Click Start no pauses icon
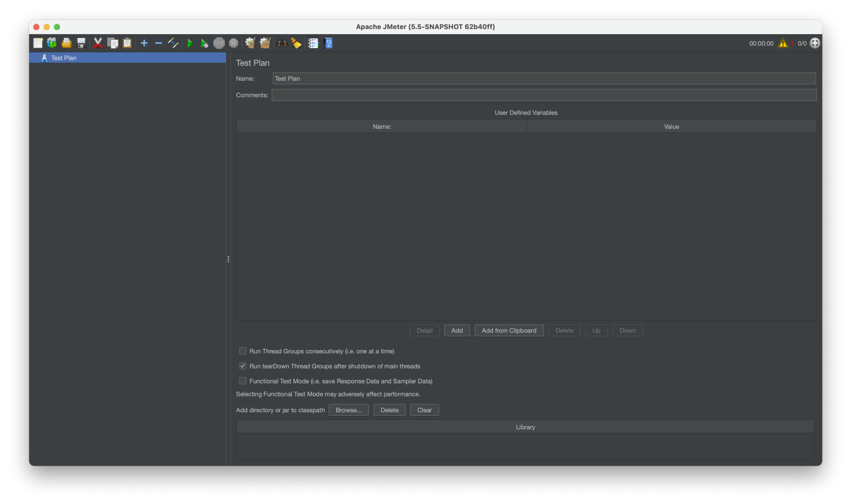 [204, 43]
